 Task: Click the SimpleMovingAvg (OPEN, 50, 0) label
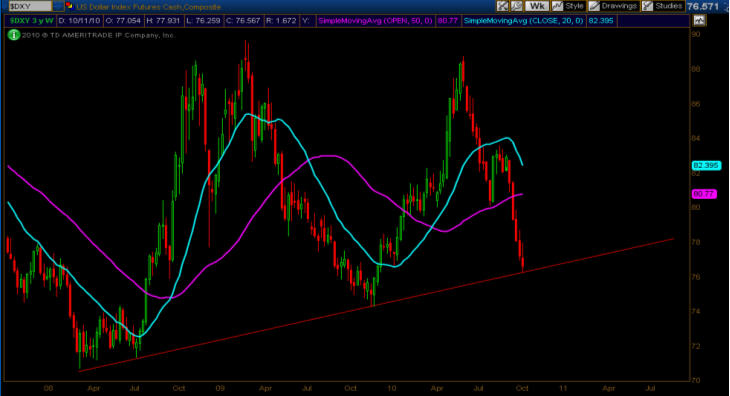coord(375,20)
